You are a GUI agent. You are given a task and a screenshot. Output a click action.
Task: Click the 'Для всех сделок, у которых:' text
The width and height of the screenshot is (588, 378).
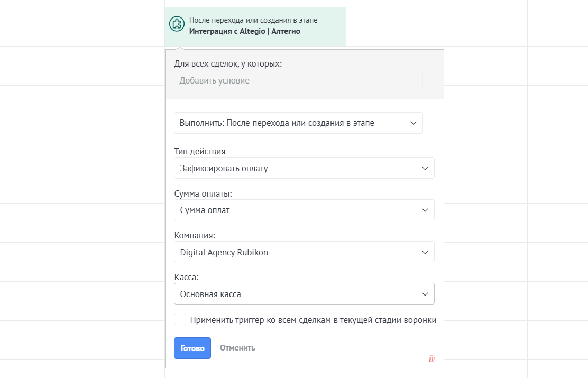coord(228,64)
